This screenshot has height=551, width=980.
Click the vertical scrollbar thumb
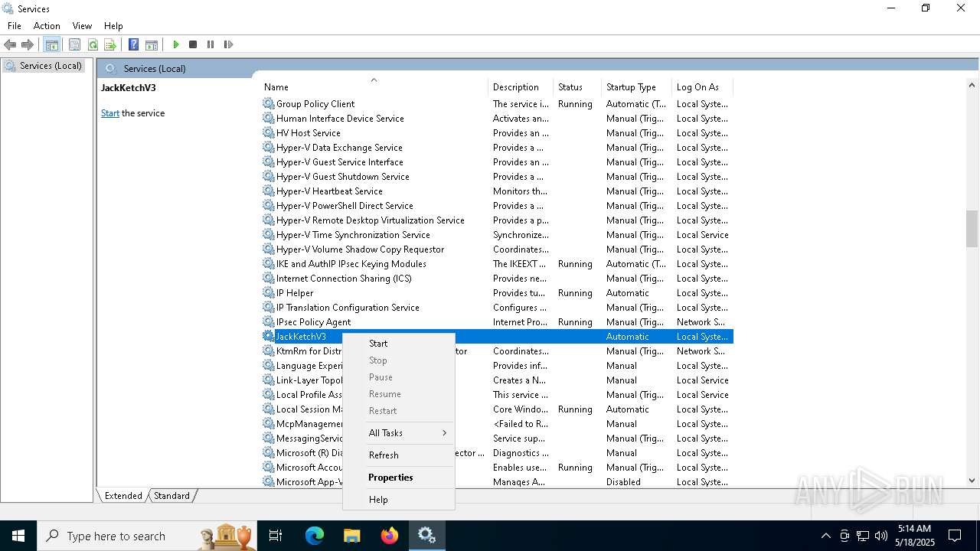[972, 229]
